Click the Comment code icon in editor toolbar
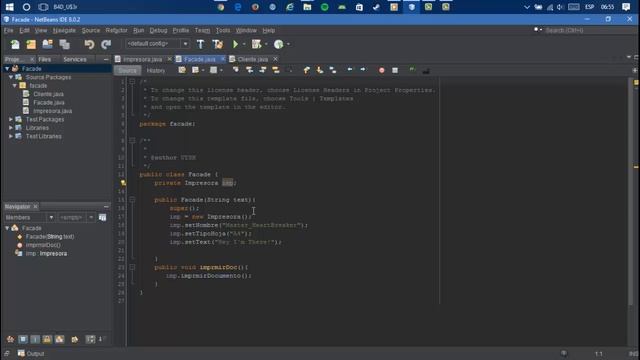The width and height of the screenshot is (640, 360). point(412,70)
